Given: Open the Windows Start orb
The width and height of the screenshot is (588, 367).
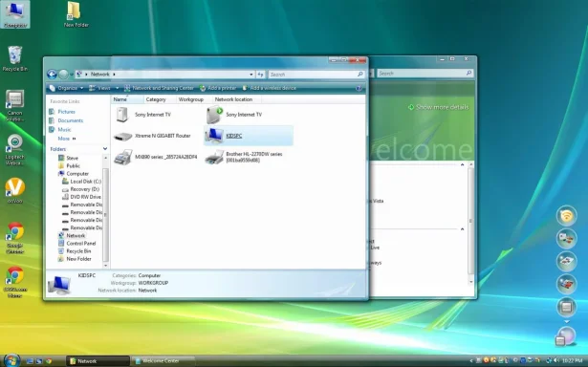Looking at the screenshot, I should (11, 360).
